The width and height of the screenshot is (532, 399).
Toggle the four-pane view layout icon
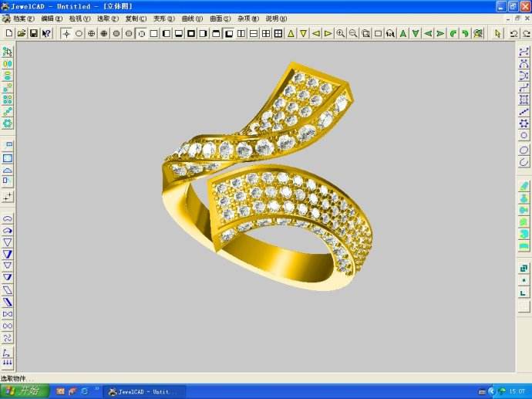tap(266, 33)
